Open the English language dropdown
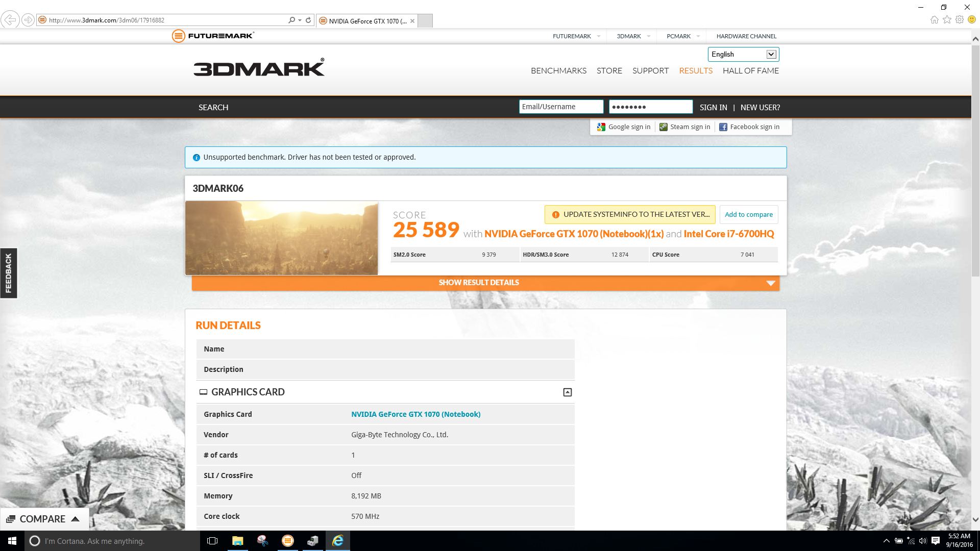Viewport: 980px width, 551px height. coord(771,54)
